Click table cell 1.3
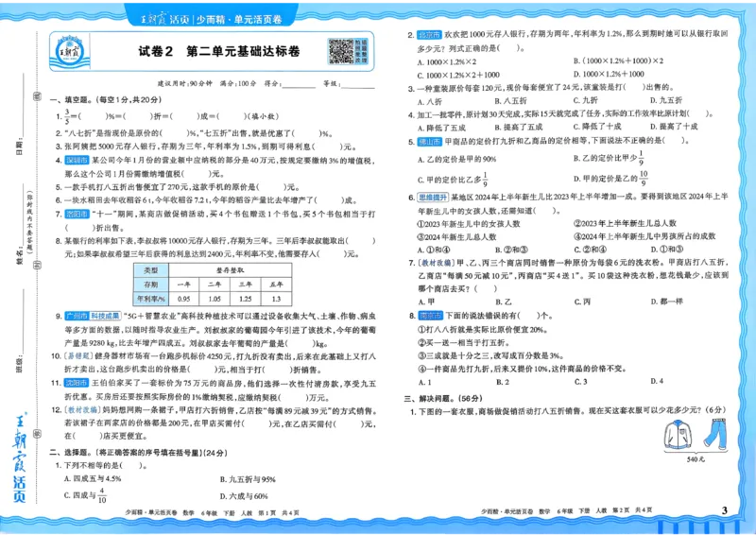 coord(276,299)
